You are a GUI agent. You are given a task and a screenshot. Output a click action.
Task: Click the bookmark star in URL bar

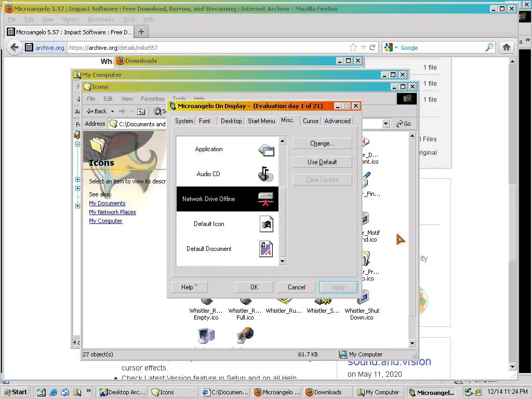click(353, 47)
